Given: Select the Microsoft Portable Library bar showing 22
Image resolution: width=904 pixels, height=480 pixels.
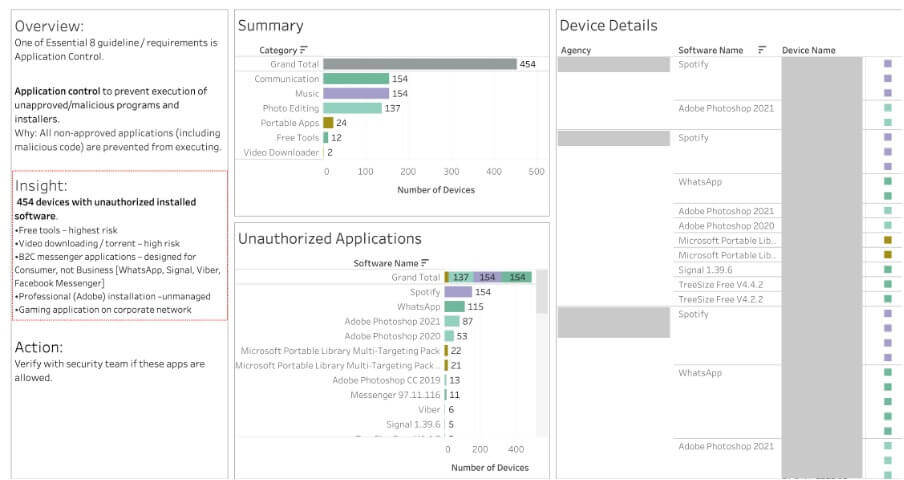Looking at the screenshot, I should tap(446, 350).
